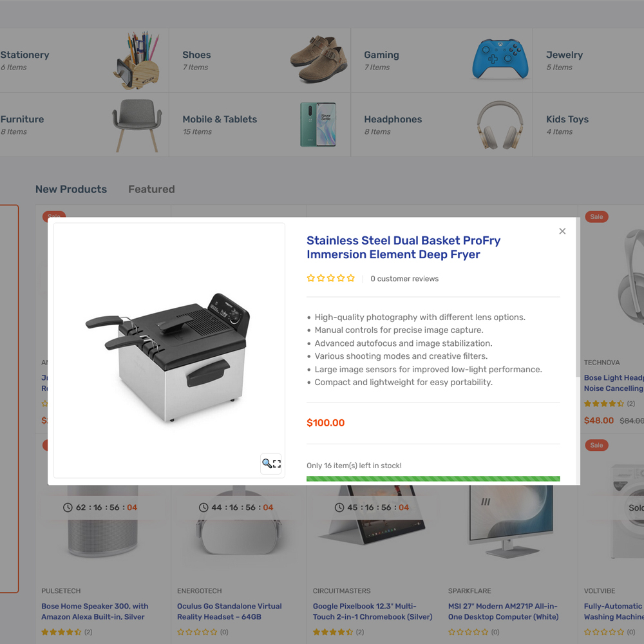Switch to the Featured tab

151,189
